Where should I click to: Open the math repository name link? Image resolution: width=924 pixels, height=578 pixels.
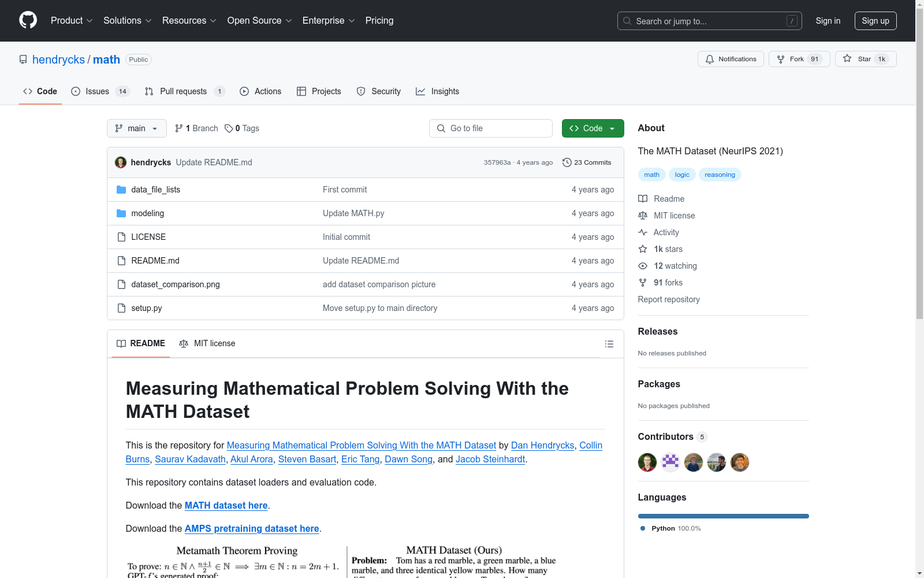[x=106, y=60]
